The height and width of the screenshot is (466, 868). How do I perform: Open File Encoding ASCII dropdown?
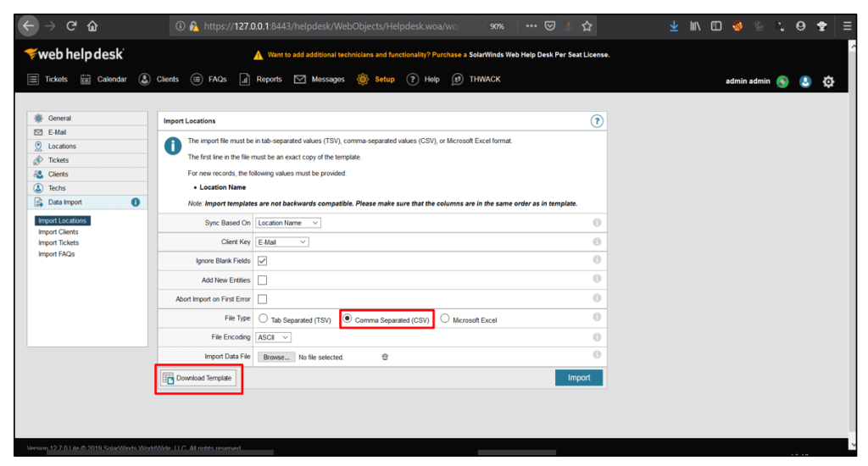pyautogui.click(x=273, y=337)
